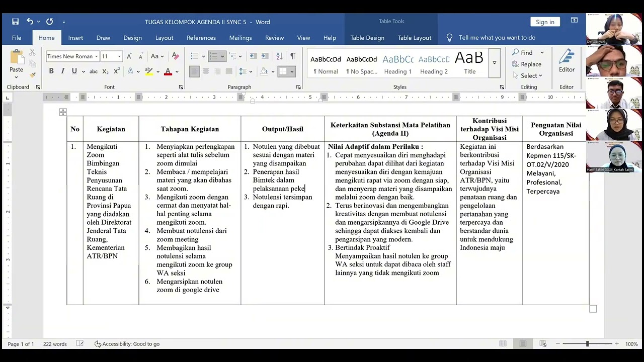Justify the paragraph text
Screen dimensions: 644x362
pyautogui.click(x=229, y=72)
